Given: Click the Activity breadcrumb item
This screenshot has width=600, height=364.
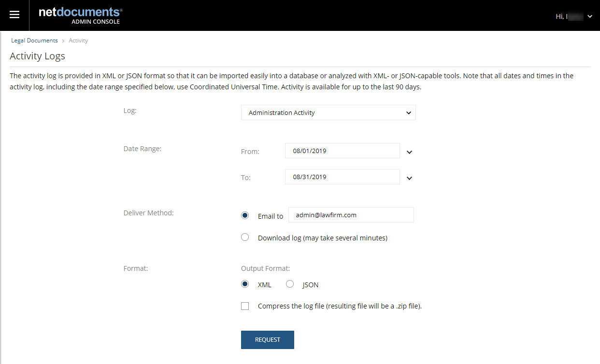Looking at the screenshot, I should 78,41.
